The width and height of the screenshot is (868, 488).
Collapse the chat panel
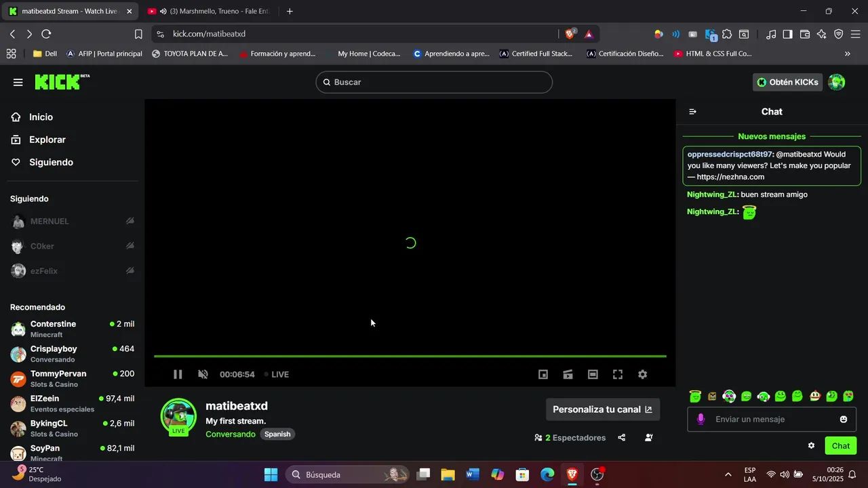(692, 112)
